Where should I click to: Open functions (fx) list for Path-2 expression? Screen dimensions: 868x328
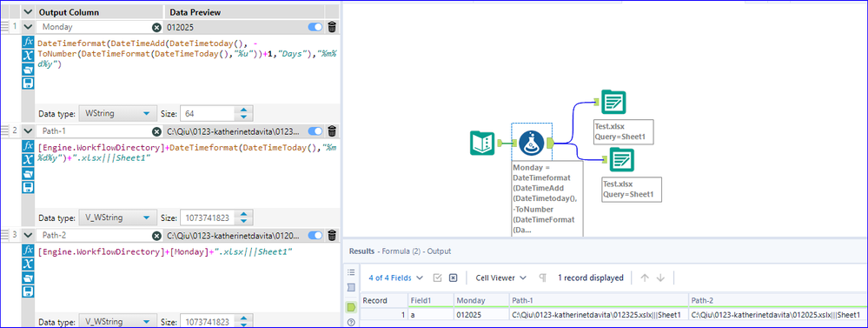coord(28,251)
